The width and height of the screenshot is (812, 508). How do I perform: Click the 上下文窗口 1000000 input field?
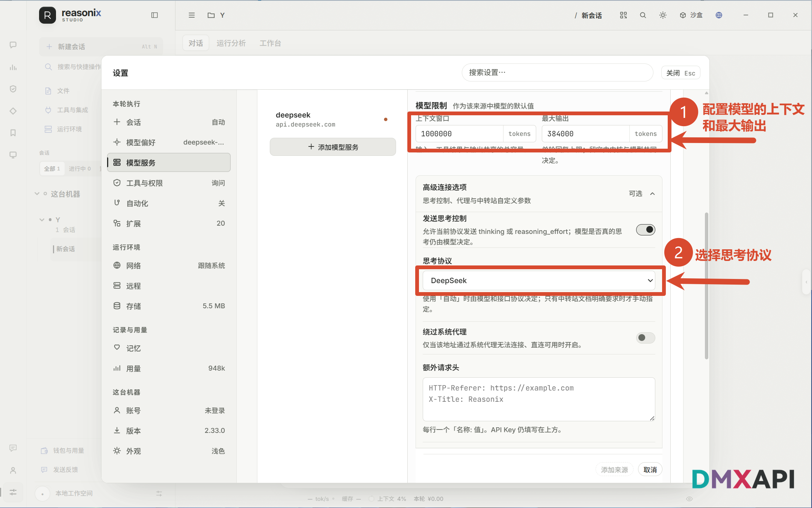coord(459,134)
